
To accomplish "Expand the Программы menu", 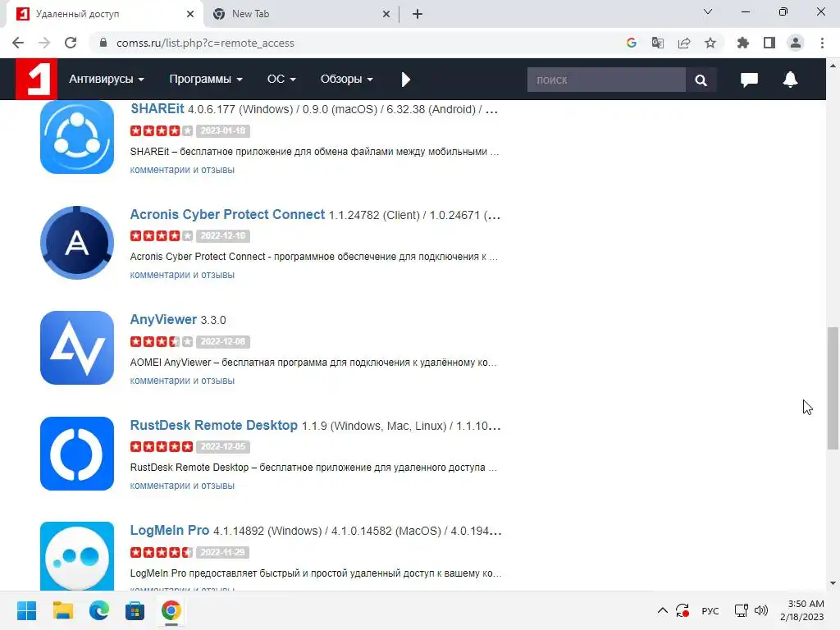I will click(x=206, y=79).
